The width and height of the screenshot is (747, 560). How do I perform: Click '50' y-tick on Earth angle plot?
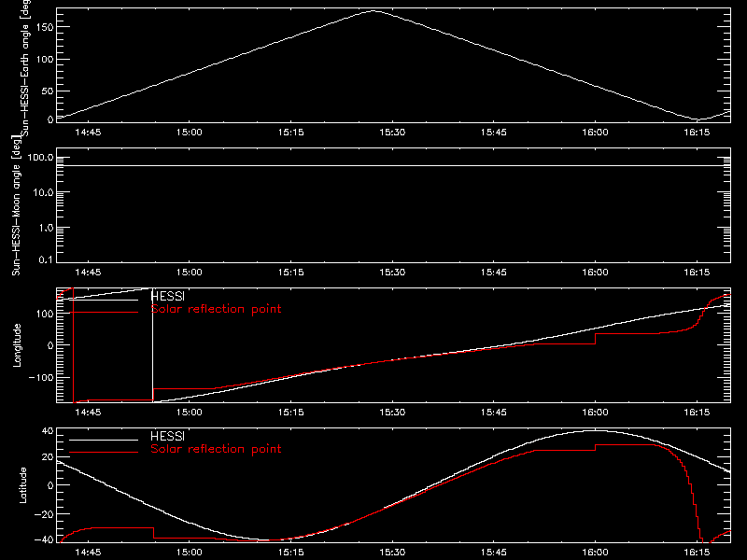(48, 91)
